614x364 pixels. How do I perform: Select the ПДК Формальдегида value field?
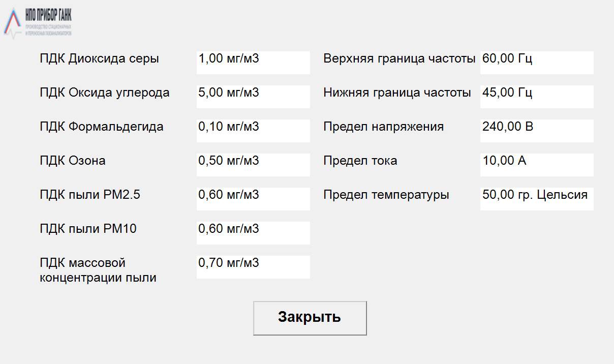pyautogui.click(x=253, y=131)
